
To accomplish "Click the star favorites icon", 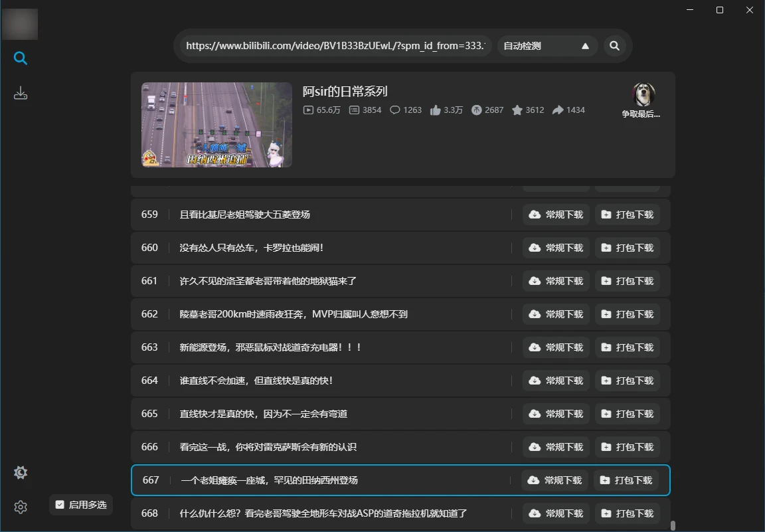I will coord(517,110).
